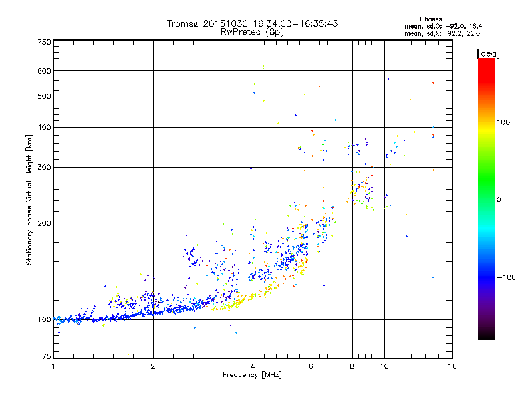Click the 'mean, sd,X: 92.2, 22.0' text
The width and height of the screenshot is (532, 399).
442,33
